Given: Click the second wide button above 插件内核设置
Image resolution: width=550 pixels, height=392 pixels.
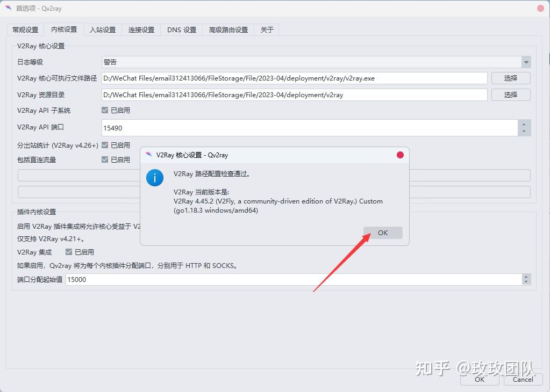Looking at the screenshot, I should click(274, 192).
